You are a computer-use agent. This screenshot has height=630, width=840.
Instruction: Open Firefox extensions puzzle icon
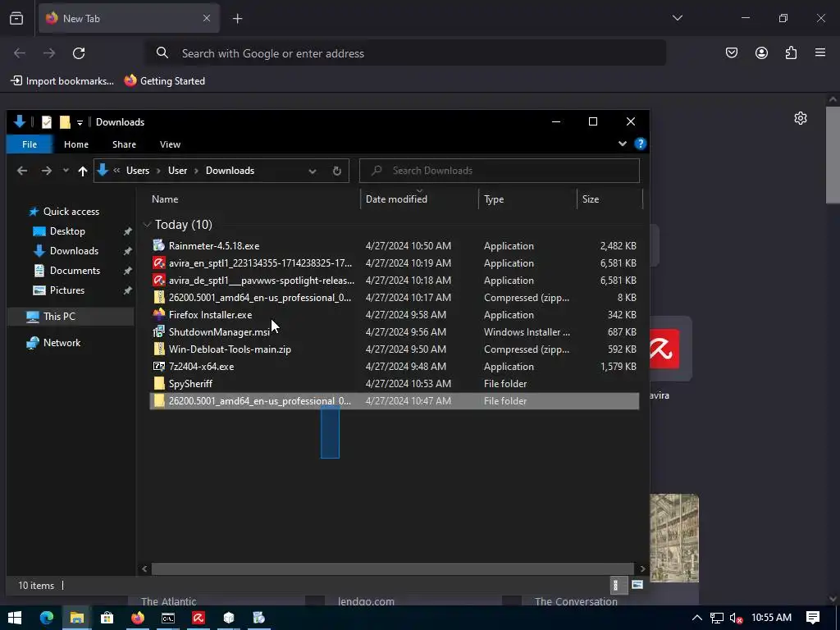(791, 52)
